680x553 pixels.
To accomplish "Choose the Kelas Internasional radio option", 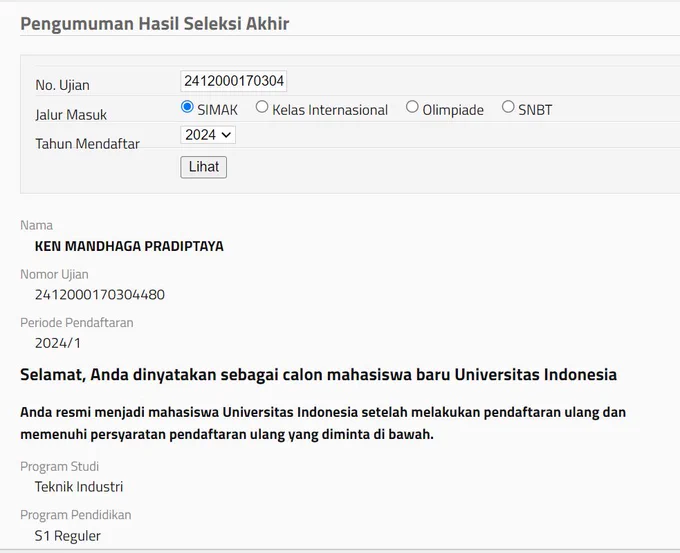I will 262,107.
